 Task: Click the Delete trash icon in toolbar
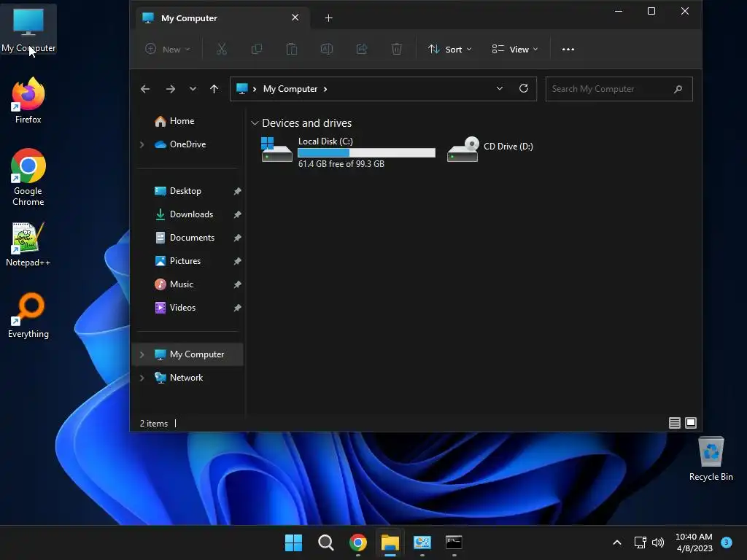tap(396, 49)
